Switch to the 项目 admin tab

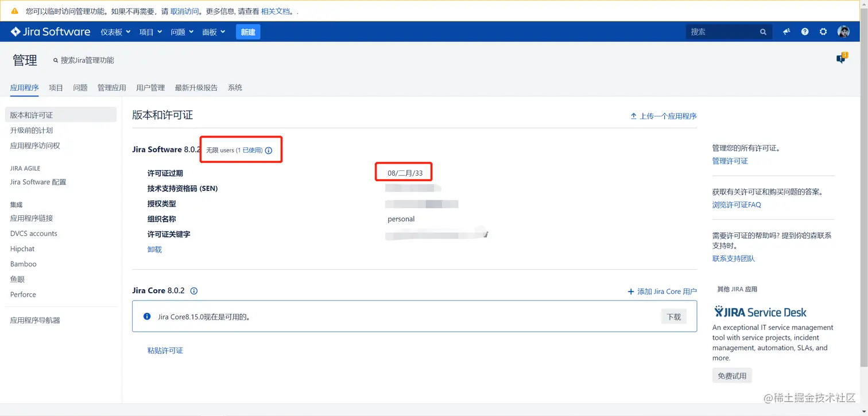(x=56, y=88)
